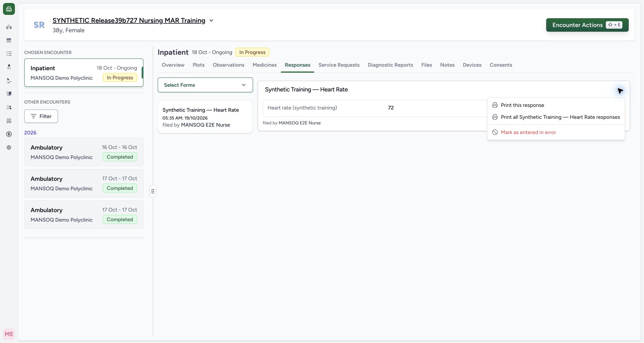Click the ME user avatar
644x343 pixels.
[x=9, y=334]
